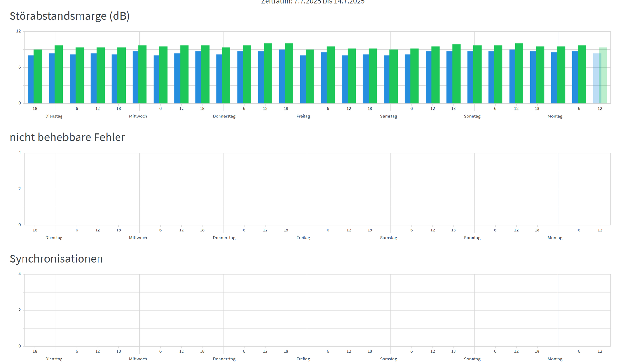
Task: Click Montag label under Synchronisationen chart
Action: point(555,359)
